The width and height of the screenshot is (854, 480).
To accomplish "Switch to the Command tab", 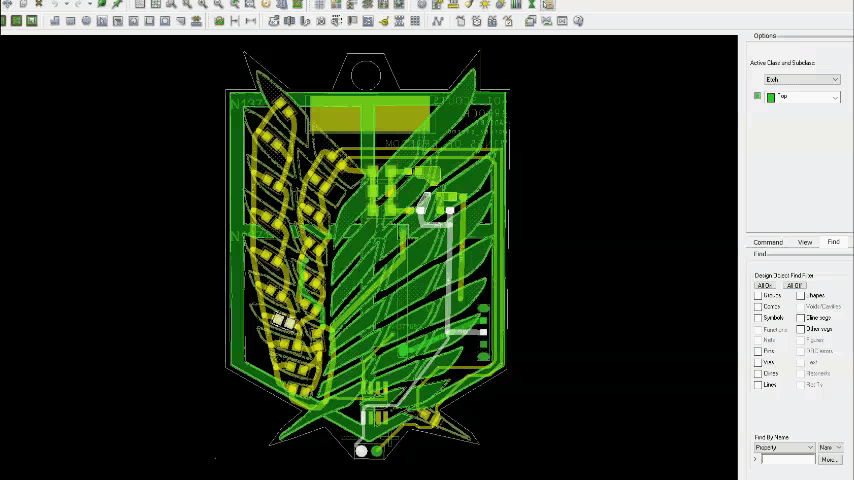I will 768,242.
